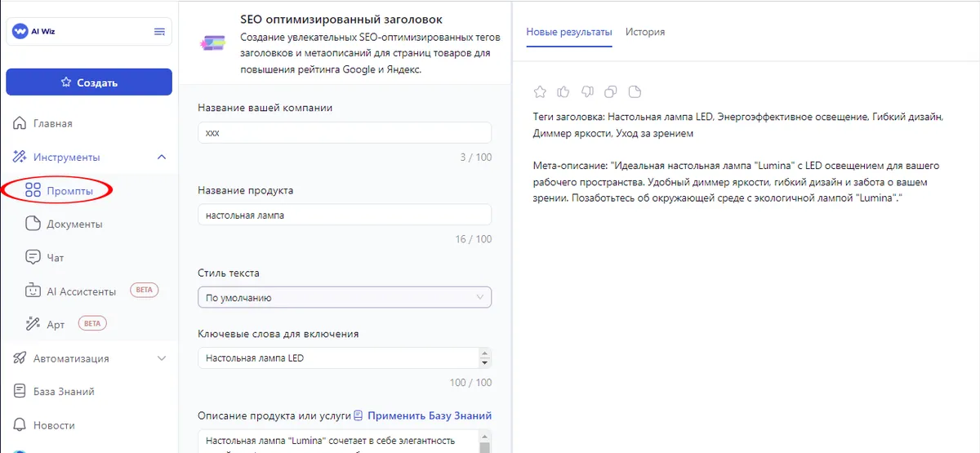This screenshot has width=980, height=453.
Task: Click the BETA badge next to Арт
Action: (x=92, y=323)
